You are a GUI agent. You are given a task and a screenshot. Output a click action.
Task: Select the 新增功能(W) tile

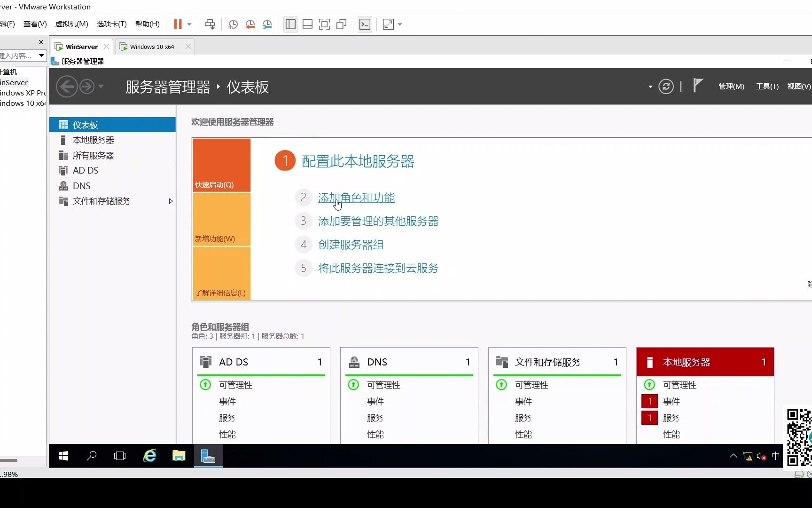coord(221,219)
